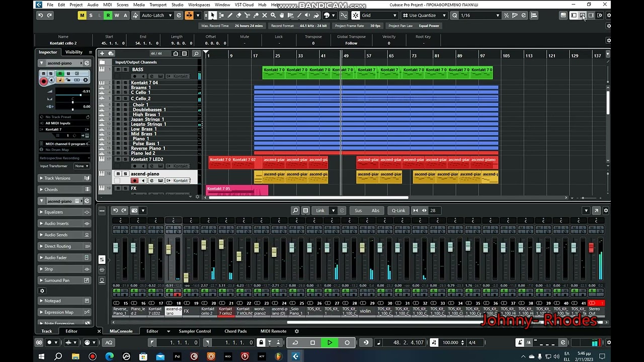Open File Explorer from the taskbar

(x=75, y=356)
